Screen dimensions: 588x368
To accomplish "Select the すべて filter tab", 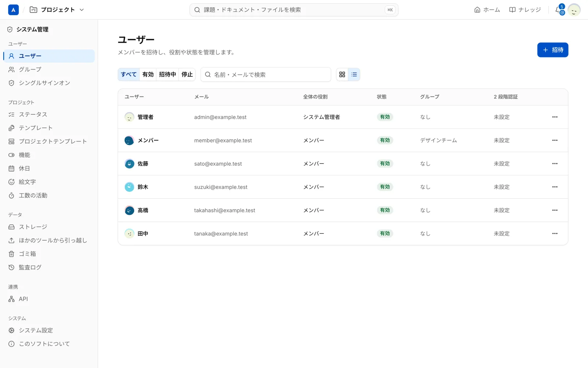I will tap(129, 74).
